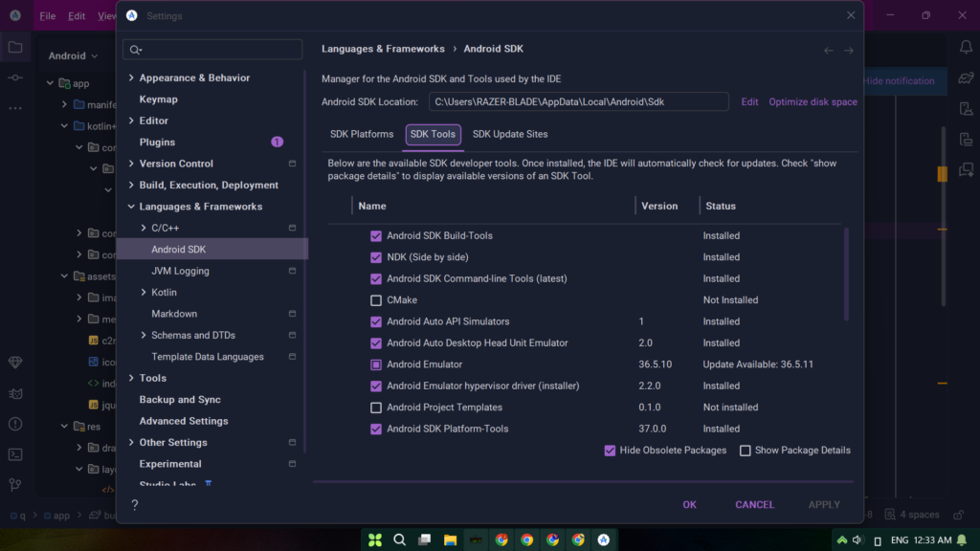This screenshot has height=551, width=980.
Task: Click the Windows Start icon in taskbar
Action: coord(375,540)
